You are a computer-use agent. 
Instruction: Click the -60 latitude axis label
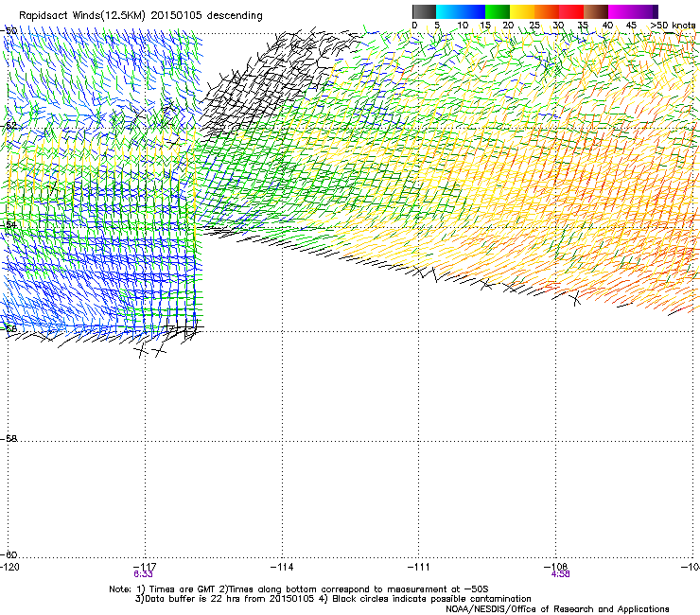[x=9, y=554]
